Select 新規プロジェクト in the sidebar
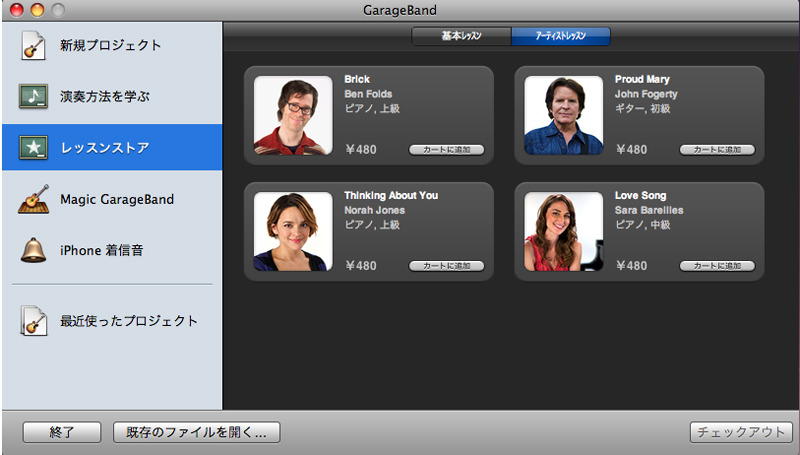Viewport: 800px width, 455px height. [x=112, y=45]
